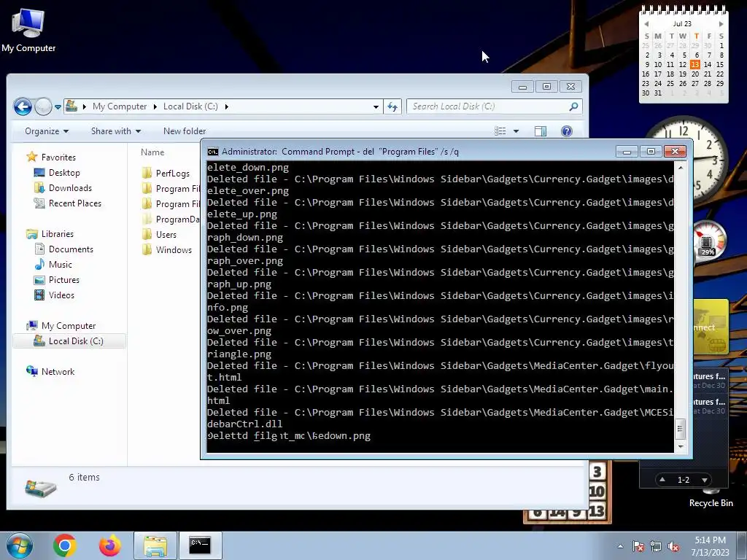The width and height of the screenshot is (747, 560).
Task: Click the CPU meter gadget
Action: point(707,241)
